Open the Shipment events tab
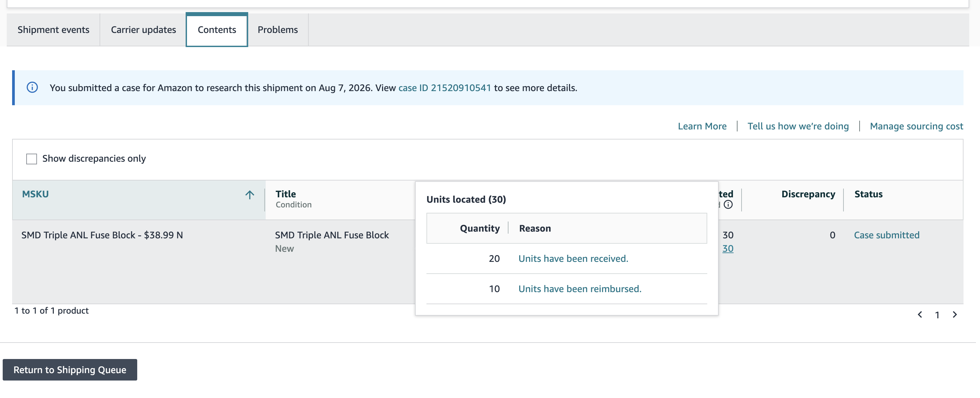 pos(53,30)
